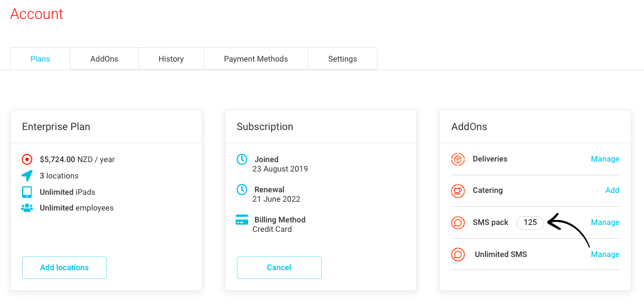
Task: Click the Unlimited employees text
Action: (77, 208)
